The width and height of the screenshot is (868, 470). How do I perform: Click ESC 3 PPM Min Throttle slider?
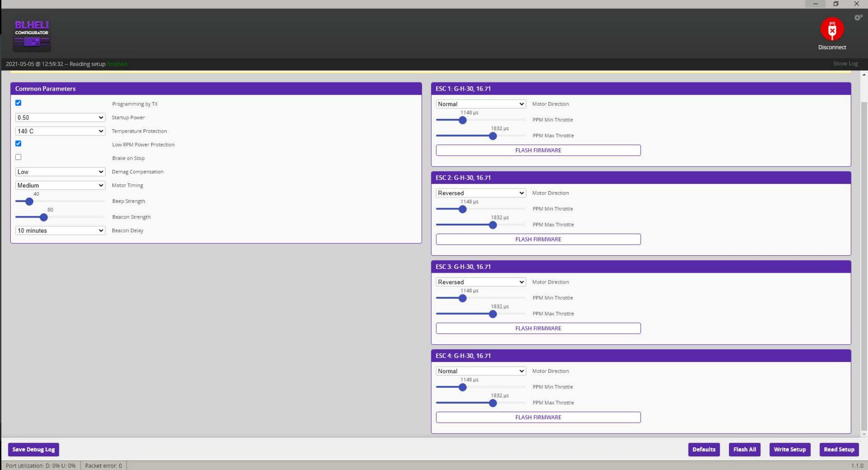(481, 298)
